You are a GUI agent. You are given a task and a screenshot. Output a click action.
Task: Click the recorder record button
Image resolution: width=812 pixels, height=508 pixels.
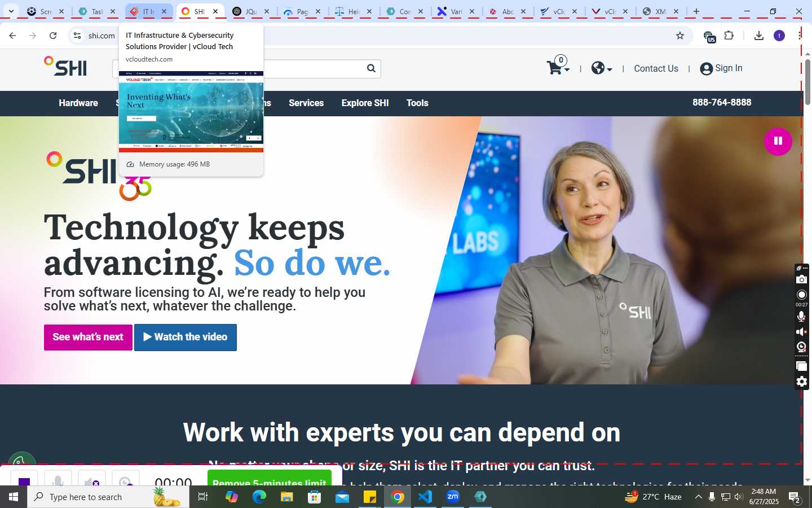click(x=801, y=295)
